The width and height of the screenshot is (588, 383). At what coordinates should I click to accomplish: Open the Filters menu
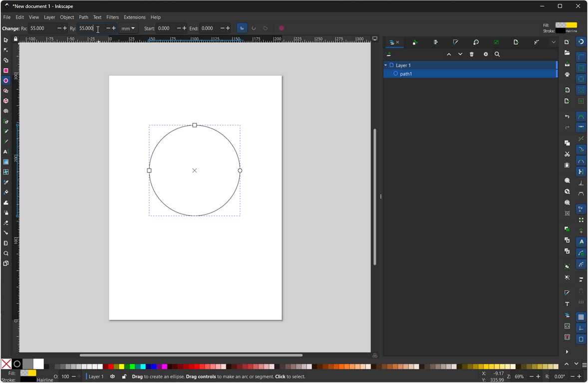tap(112, 17)
